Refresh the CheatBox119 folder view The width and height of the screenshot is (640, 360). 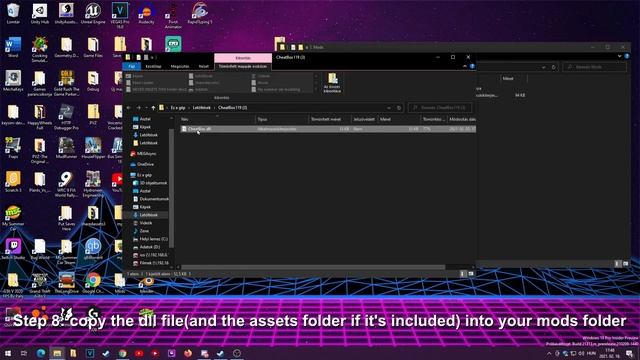399,108
